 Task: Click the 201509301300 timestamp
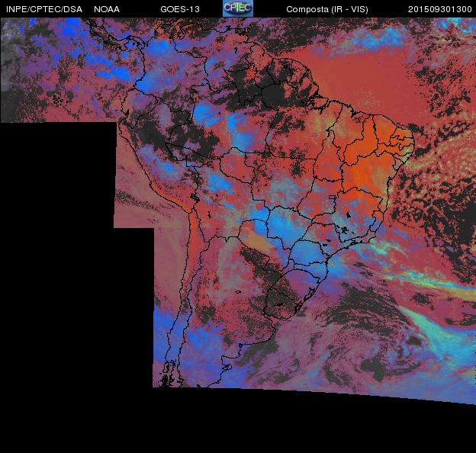pos(439,9)
